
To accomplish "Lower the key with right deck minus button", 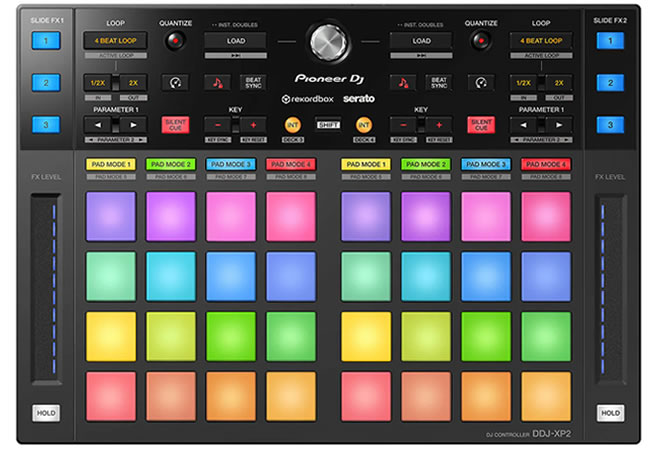I will tap(403, 125).
